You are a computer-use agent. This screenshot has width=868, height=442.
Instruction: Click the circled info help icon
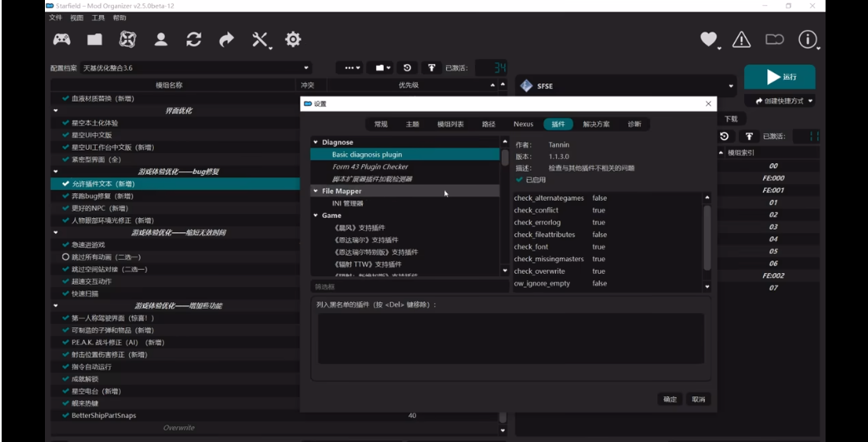click(807, 39)
